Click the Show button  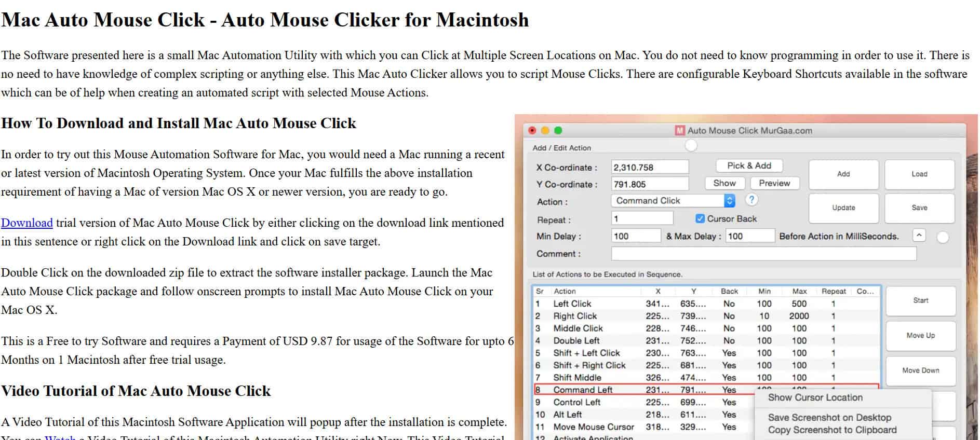[724, 183]
